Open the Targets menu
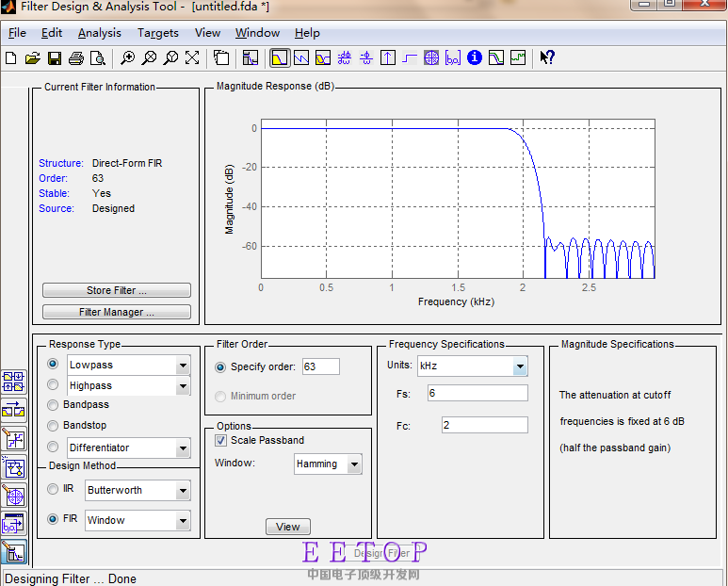The image size is (728, 586). [157, 33]
